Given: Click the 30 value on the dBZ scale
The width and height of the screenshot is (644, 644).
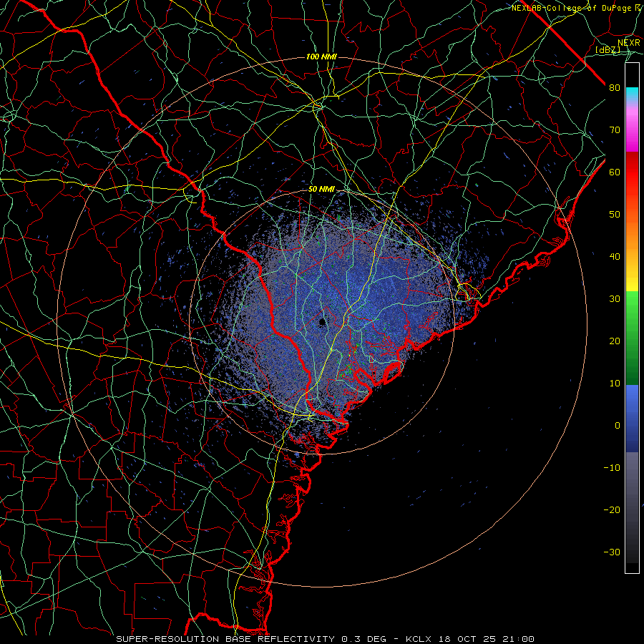Looking at the screenshot, I should click(615, 299).
